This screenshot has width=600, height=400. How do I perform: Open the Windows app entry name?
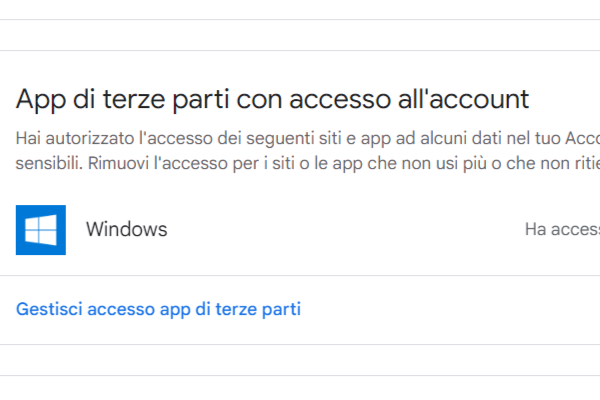[126, 230]
